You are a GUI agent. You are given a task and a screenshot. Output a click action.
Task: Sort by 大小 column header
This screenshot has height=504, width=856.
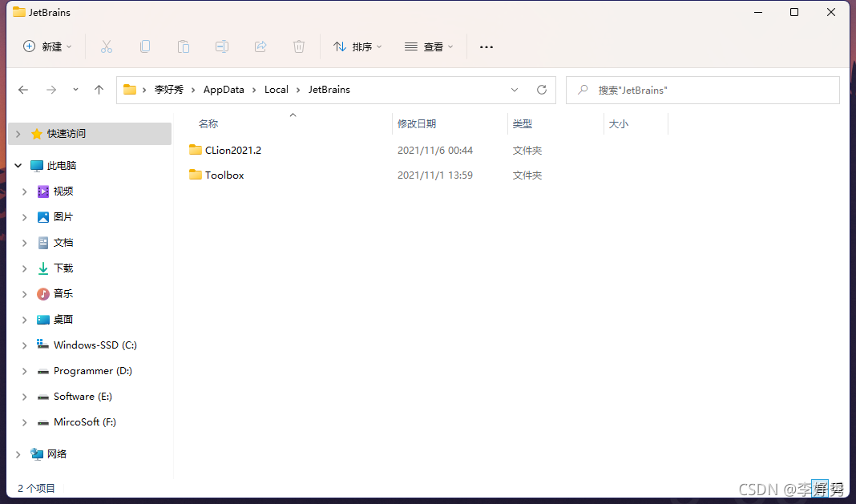point(619,124)
